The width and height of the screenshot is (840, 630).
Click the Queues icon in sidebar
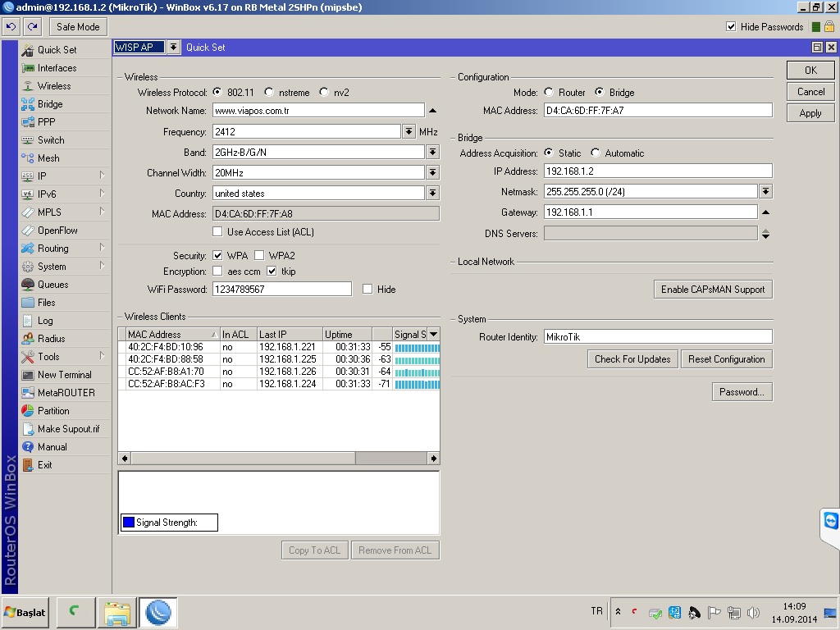pos(28,285)
